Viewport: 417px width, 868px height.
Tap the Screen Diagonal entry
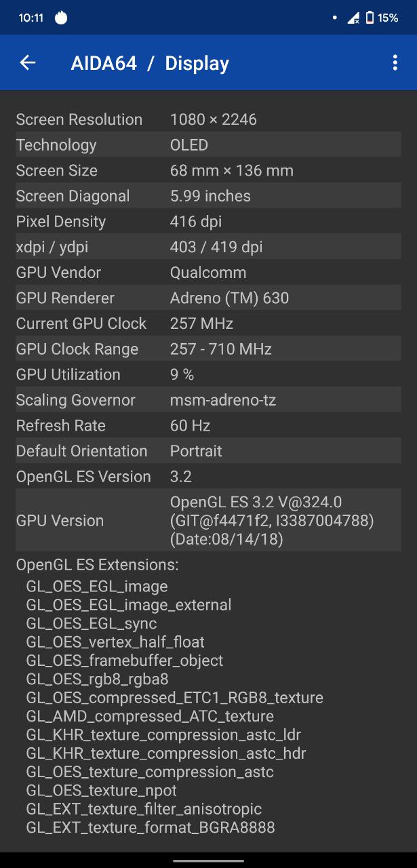click(208, 196)
